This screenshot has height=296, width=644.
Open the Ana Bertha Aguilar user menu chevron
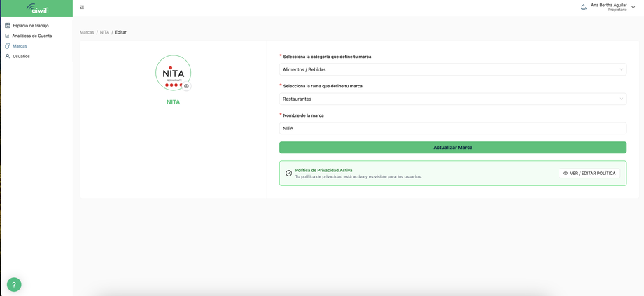[633, 8]
